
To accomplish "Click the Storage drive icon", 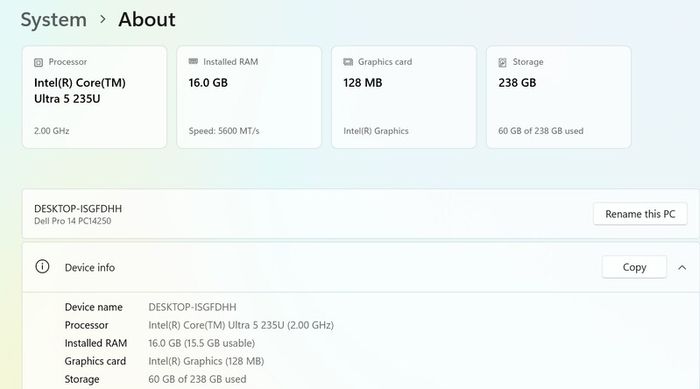I will tap(503, 63).
